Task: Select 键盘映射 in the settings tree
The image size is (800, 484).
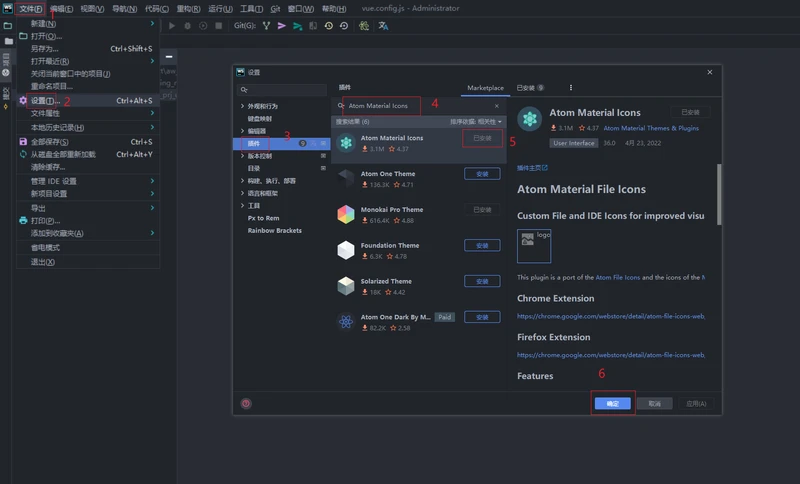Action: [x=260, y=119]
